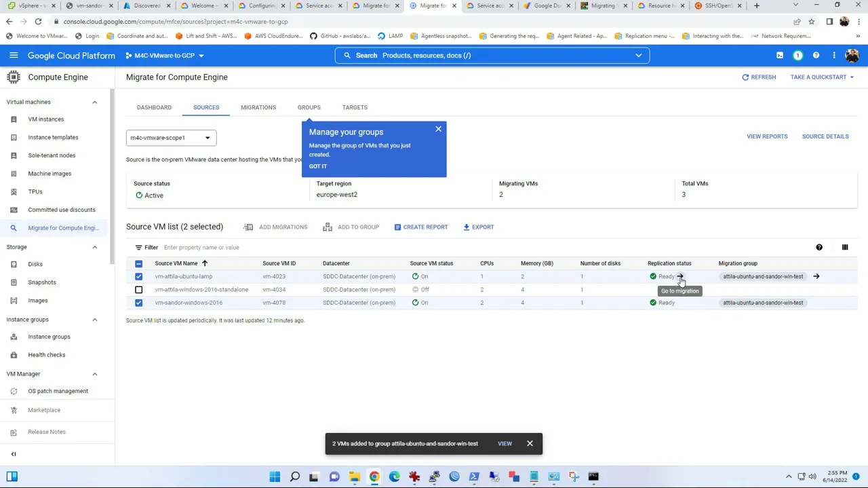Click the Sole-tenant nodes sidebar icon
The image size is (868, 488).
[x=14, y=155]
